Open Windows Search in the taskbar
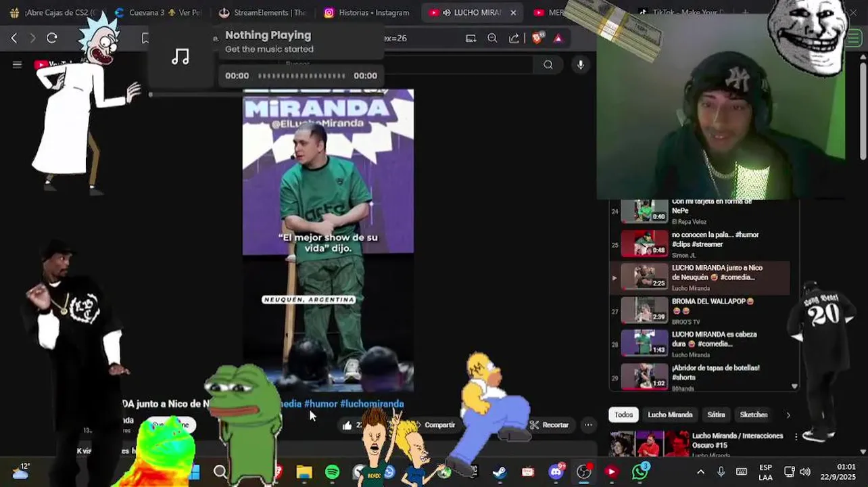Image resolution: width=868 pixels, height=487 pixels. [220, 472]
